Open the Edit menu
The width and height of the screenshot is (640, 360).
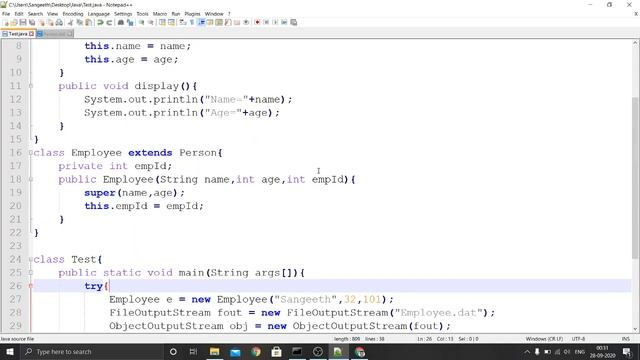19,13
